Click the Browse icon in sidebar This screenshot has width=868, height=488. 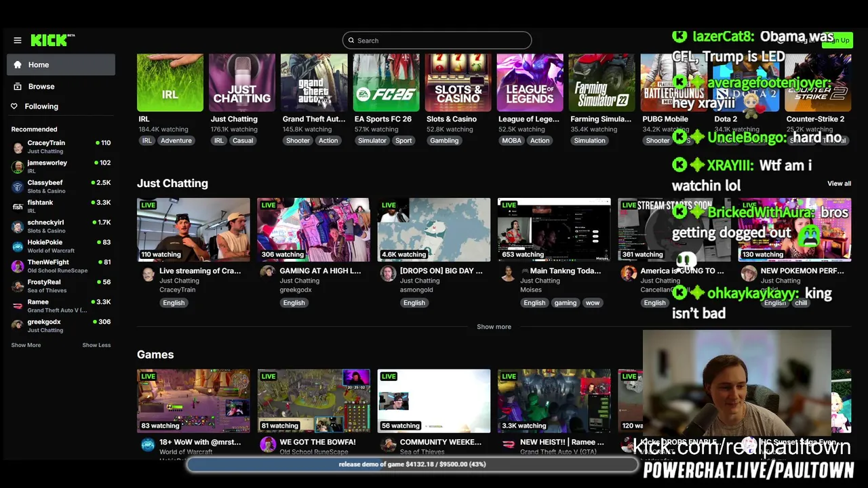coord(18,87)
